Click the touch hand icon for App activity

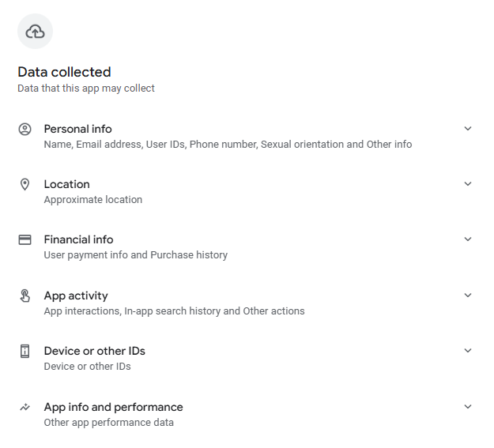[x=25, y=296]
